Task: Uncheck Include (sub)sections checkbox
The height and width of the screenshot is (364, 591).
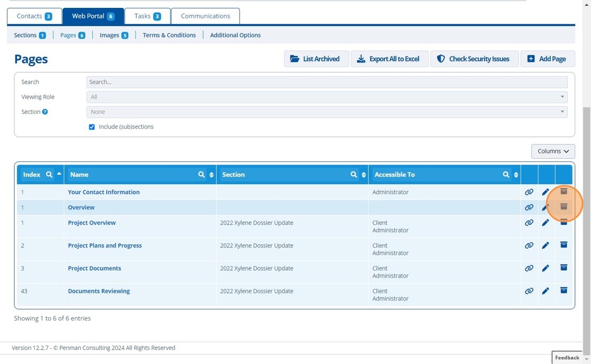Action: click(92, 127)
